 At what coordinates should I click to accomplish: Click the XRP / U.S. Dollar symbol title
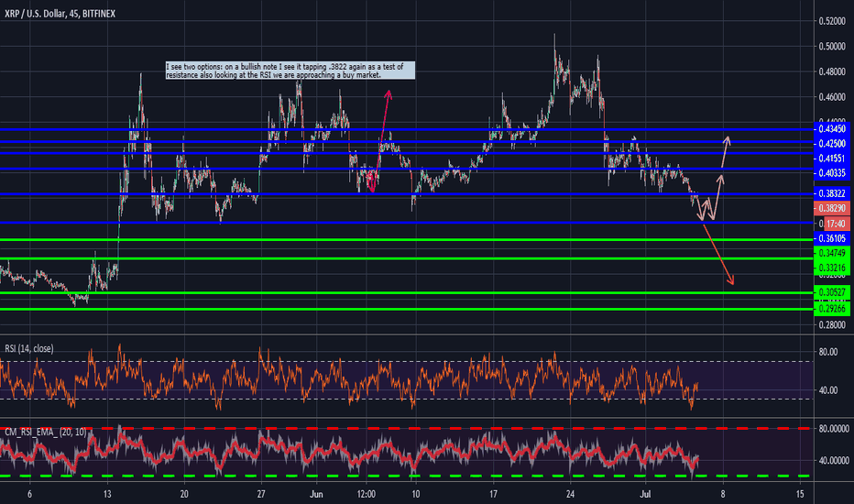(60, 14)
